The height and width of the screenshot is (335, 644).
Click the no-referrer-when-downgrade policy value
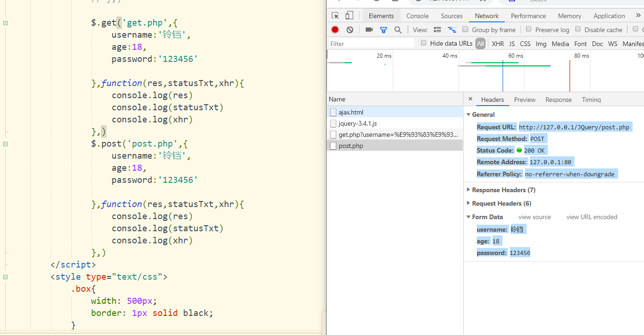570,174
